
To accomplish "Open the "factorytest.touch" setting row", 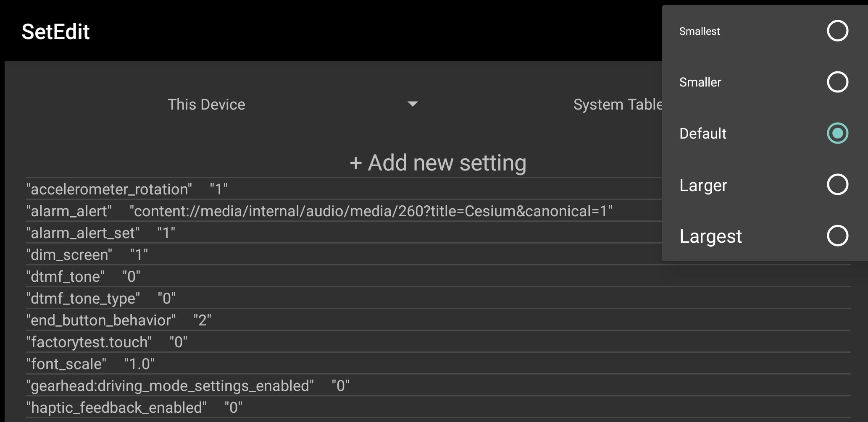I will point(438,341).
